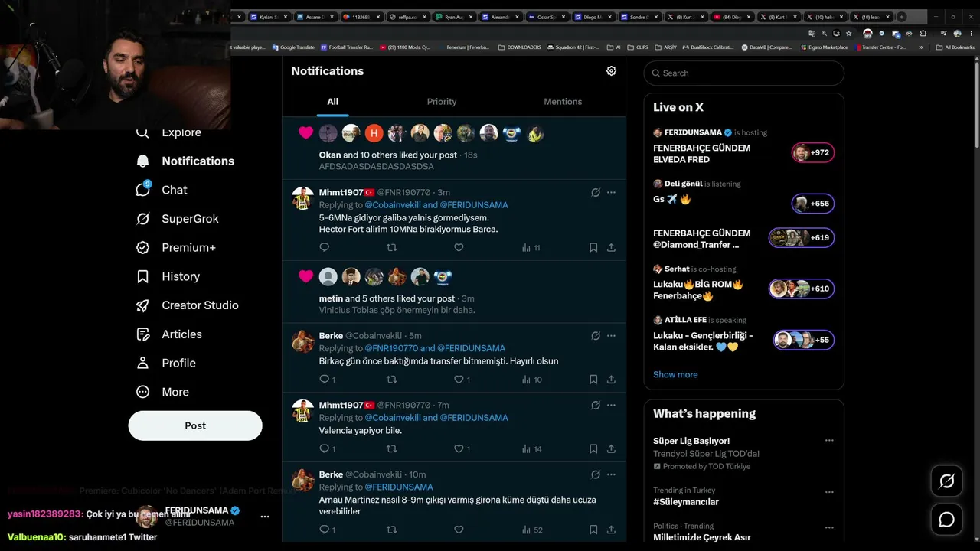Ask Grok about Berke's Arnau Martinez post
This screenshot has width=980, height=551.
pyautogui.click(x=596, y=474)
